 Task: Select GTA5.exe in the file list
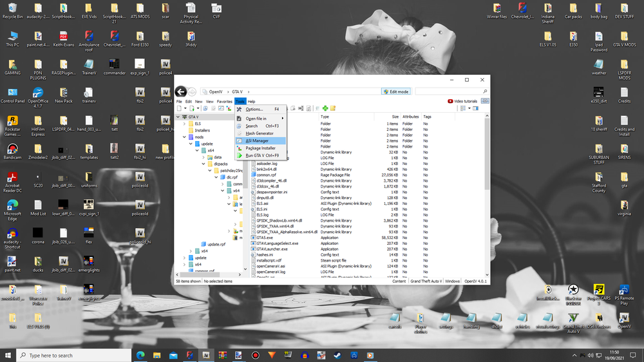tap(265, 238)
